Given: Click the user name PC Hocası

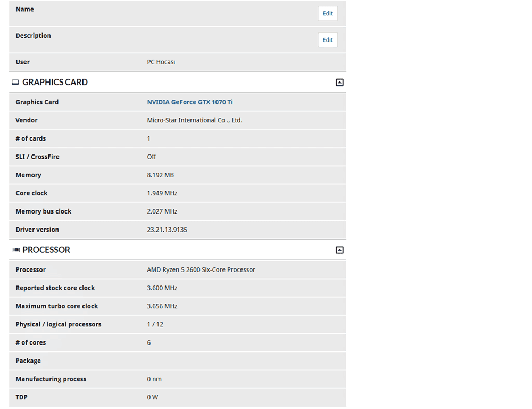Looking at the screenshot, I should [161, 62].
